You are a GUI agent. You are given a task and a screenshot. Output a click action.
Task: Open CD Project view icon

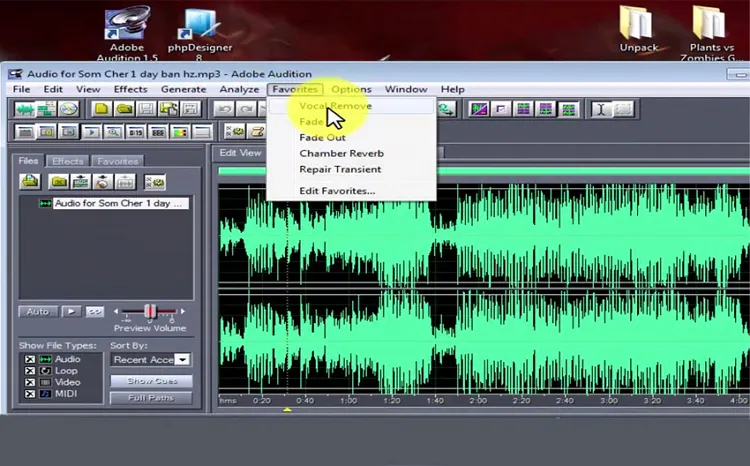68,110
